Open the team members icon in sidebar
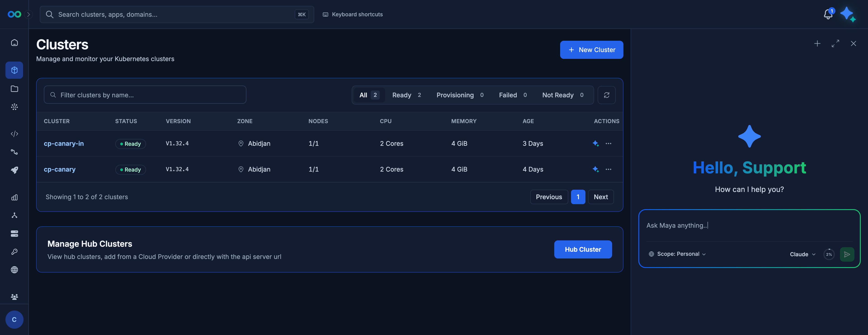Image resolution: width=868 pixels, height=335 pixels. [x=14, y=297]
